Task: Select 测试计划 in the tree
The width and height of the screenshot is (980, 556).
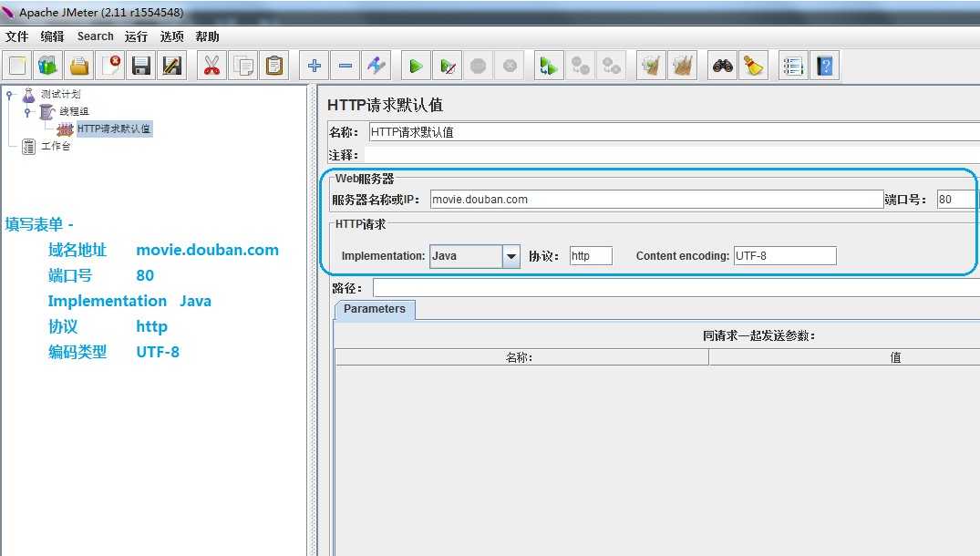Action: [61, 94]
